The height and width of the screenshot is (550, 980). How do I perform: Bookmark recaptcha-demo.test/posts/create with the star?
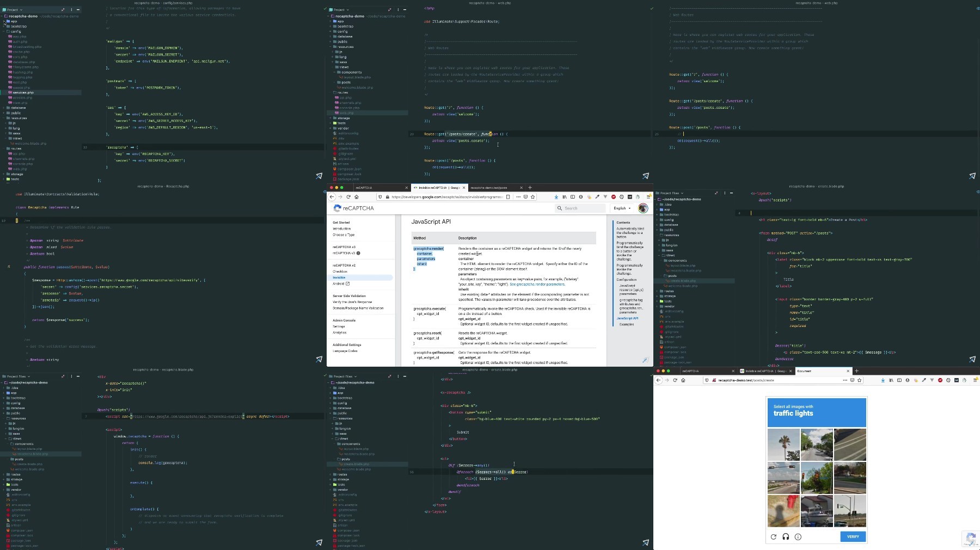(860, 380)
